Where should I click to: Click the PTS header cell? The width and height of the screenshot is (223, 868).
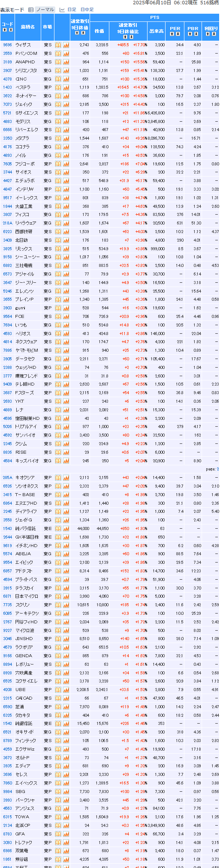click(155, 18)
